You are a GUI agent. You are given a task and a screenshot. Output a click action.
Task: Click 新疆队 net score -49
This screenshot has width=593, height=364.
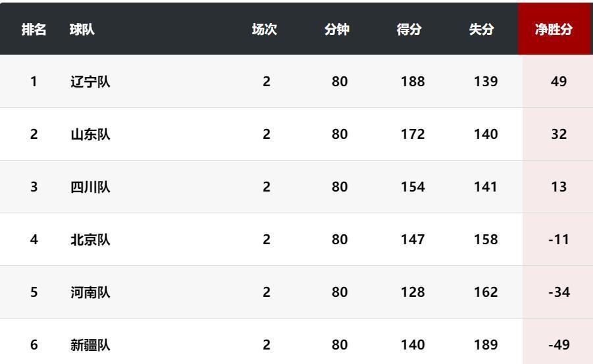pos(559,345)
